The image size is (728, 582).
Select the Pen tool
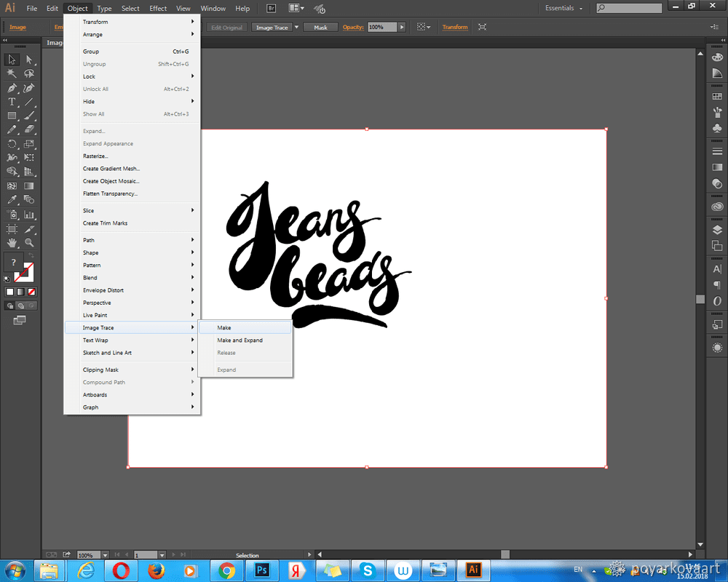click(12, 88)
